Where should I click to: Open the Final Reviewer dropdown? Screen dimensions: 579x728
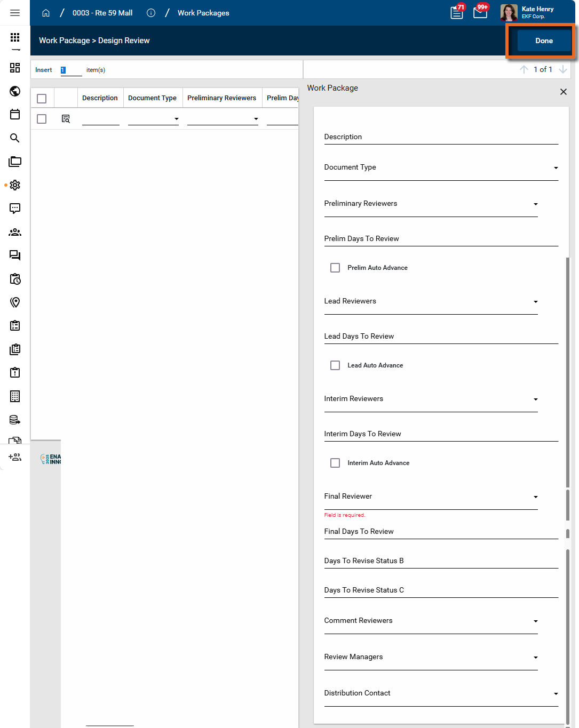click(535, 497)
